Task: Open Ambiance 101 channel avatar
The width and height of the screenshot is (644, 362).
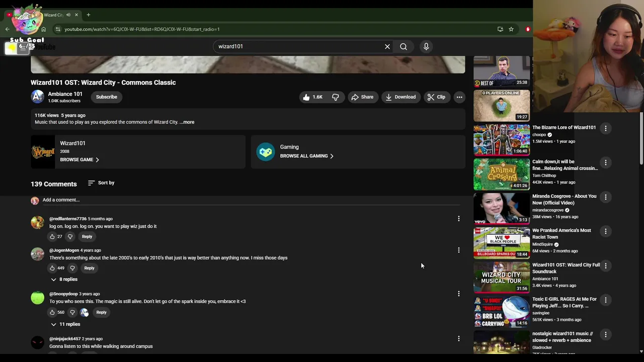Action: [37, 97]
